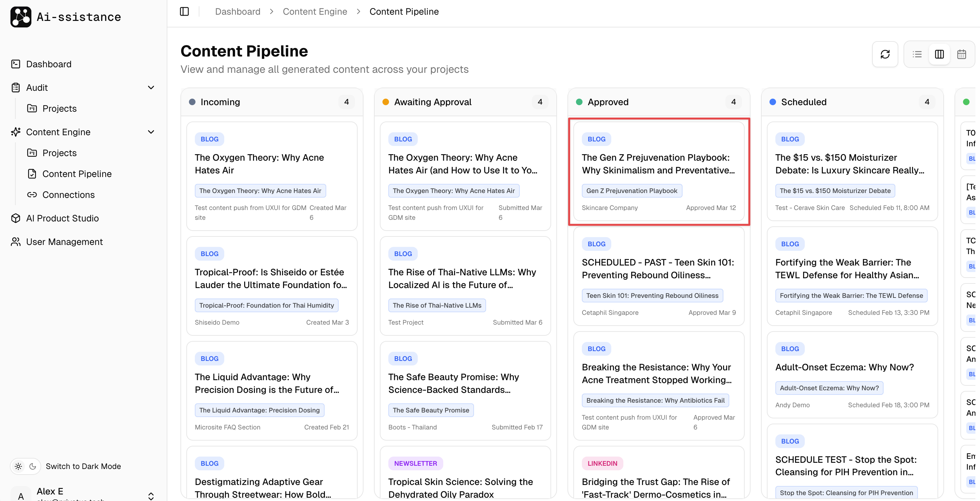Navigate to Dashboard via the breadcrumb
This screenshot has height=501, width=980.
coord(237,11)
